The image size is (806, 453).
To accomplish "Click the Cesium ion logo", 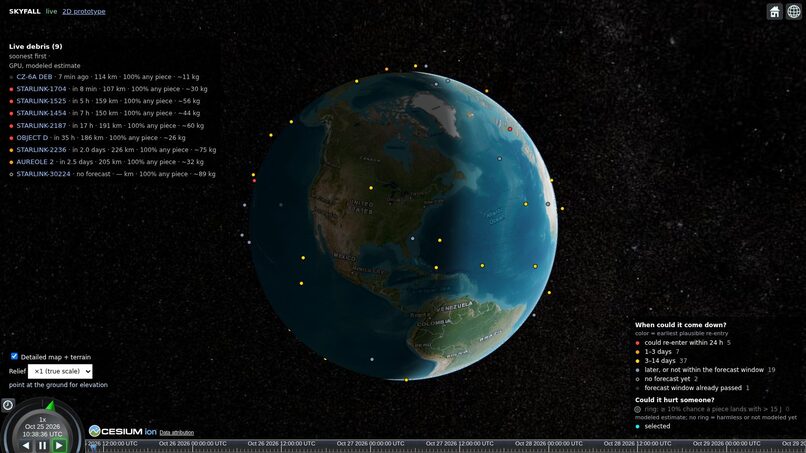I will (x=122, y=431).
